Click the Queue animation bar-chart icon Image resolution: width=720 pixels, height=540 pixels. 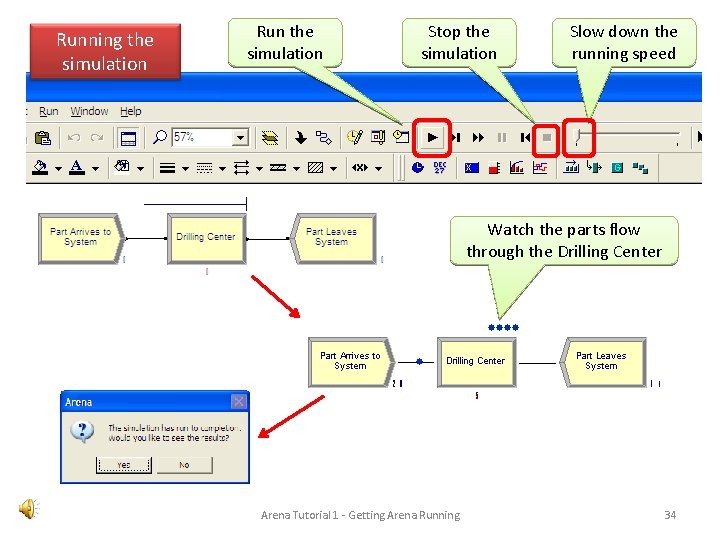click(x=571, y=167)
